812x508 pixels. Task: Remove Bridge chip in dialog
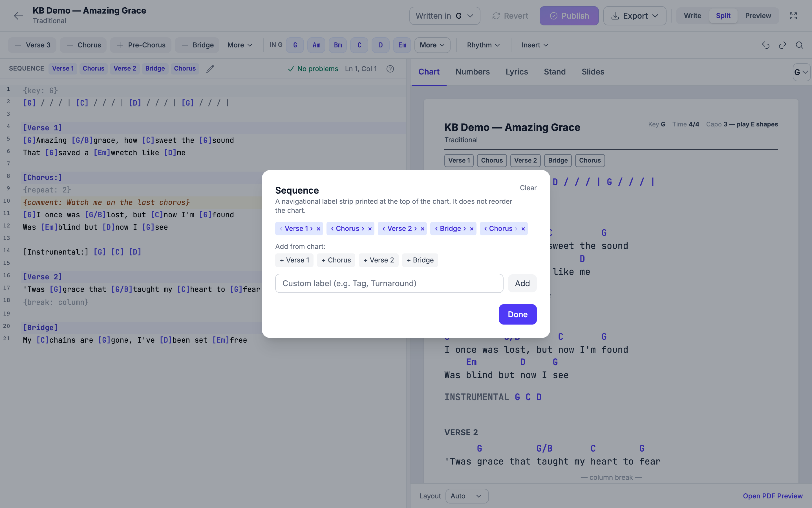(x=472, y=229)
